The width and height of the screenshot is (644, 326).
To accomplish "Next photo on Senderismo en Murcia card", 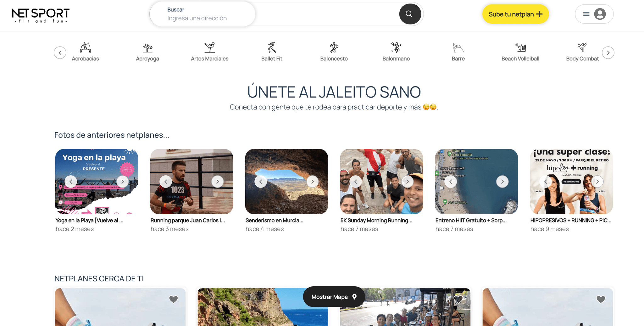I will point(313,182).
